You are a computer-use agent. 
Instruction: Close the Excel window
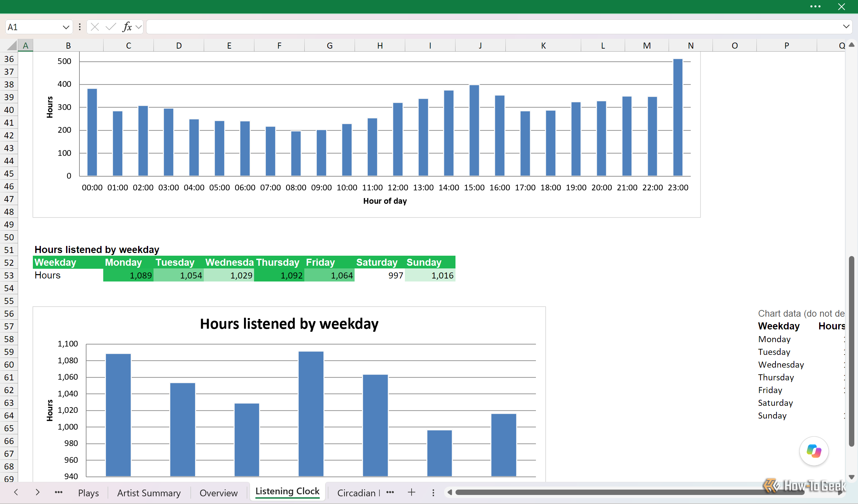[x=841, y=6]
